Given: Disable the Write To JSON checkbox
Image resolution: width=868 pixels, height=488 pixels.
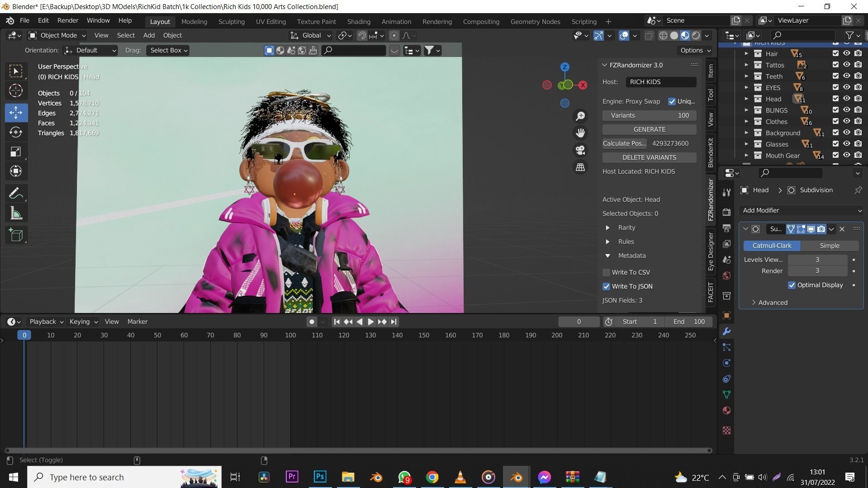Looking at the screenshot, I should point(606,286).
